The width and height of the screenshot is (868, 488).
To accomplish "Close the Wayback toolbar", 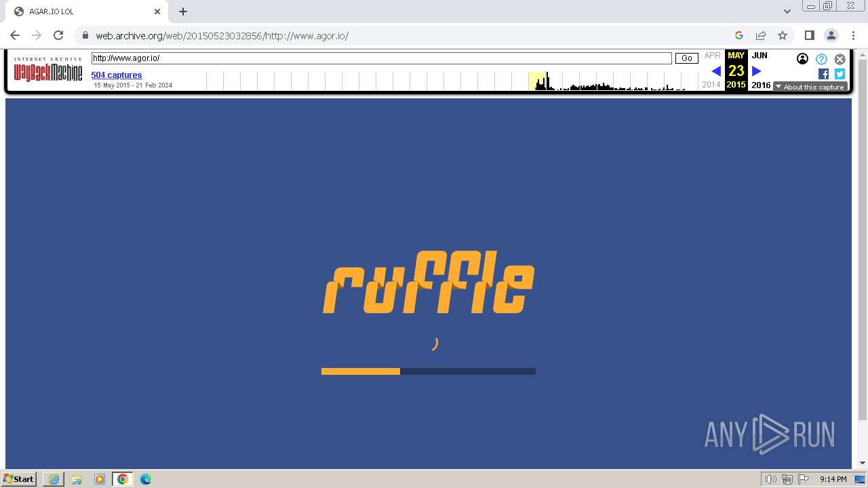I will pyautogui.click(x=840, y=59).
